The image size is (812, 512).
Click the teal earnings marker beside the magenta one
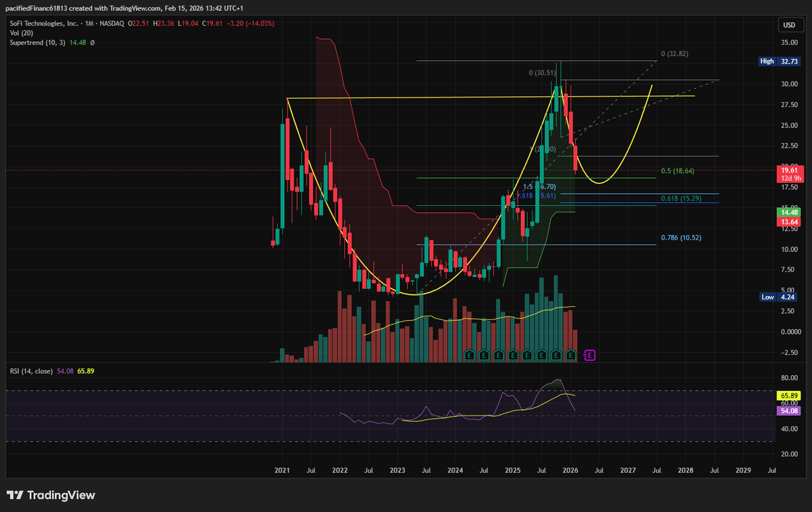572,354
